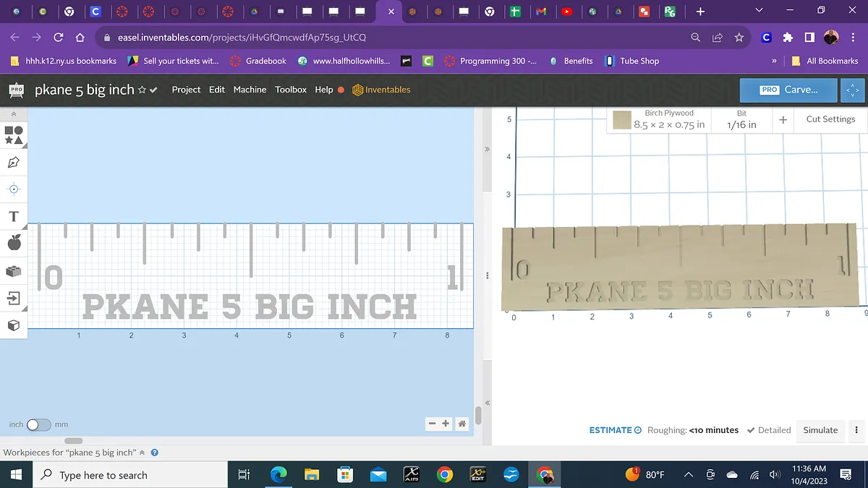Toggle the Detailed preview checkmark

coord(769,430)
